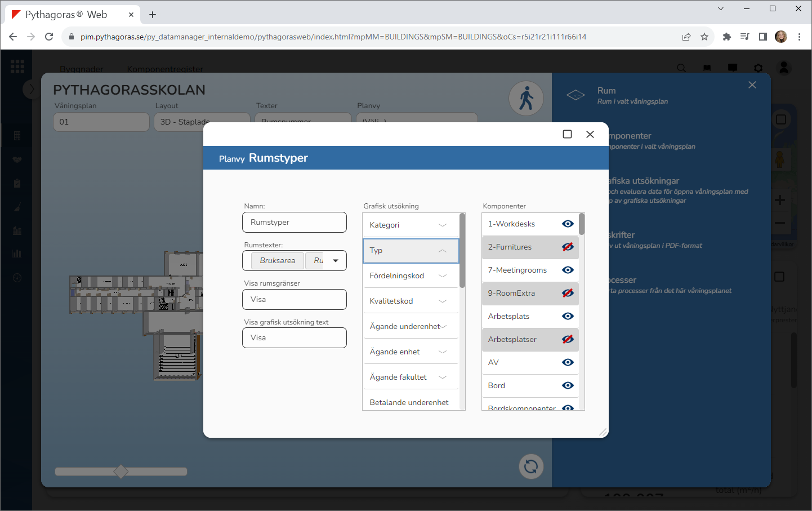The width and height of the screenshot is (812, 511).
Task: Click the walking person navigation icon
Action: (526, 99)
